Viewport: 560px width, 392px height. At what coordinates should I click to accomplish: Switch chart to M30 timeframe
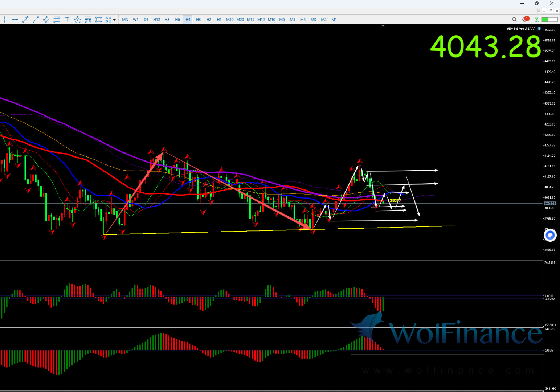pyautogui.click(x=230, y=20)
